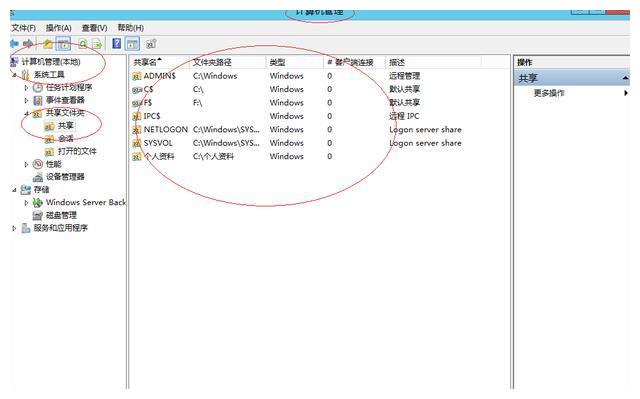Collapse the 存储 tree node

click(15, 190)
